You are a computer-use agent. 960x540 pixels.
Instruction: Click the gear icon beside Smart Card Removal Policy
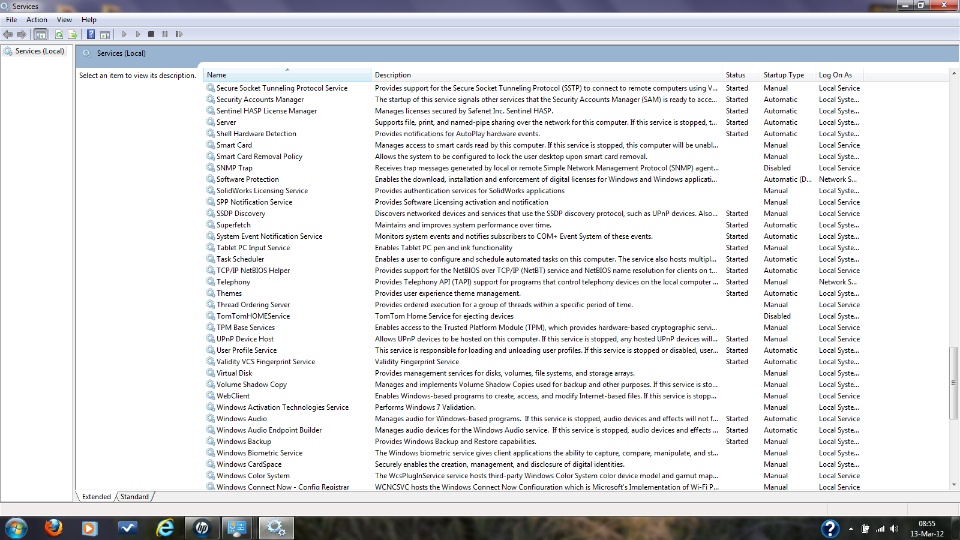point(210,156)
